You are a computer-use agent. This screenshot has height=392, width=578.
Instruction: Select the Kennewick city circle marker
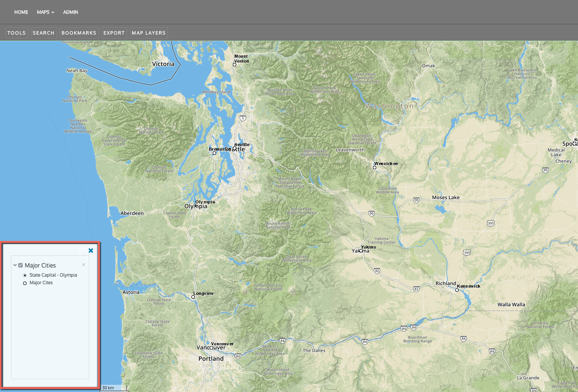[x=457, y=290]
